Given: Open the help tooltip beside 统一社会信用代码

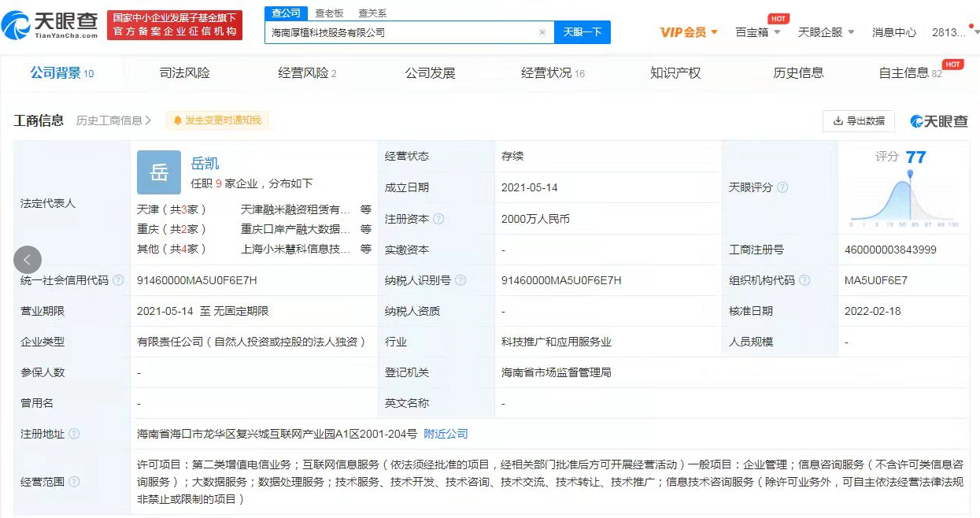Looking at the screenshot, I should pyautogui.click(x=118, y=280).
